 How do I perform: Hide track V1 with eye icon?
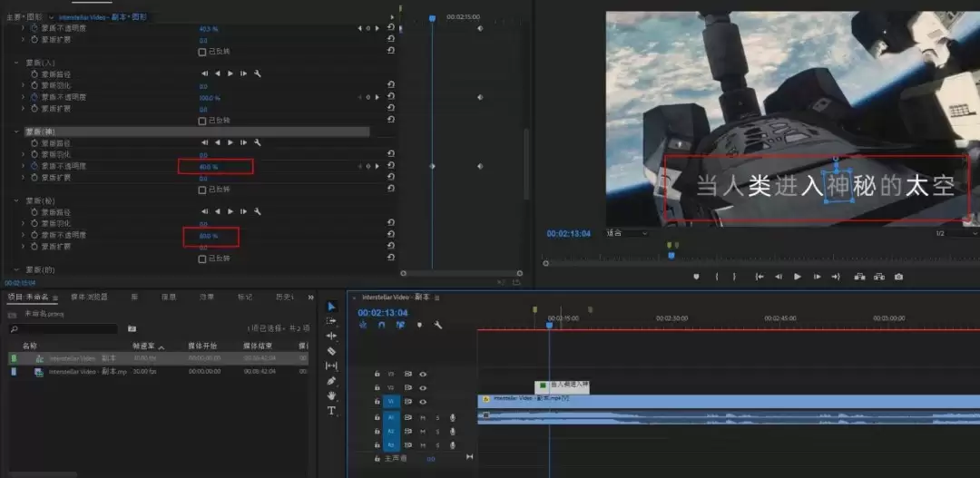[x=423, y=402]
